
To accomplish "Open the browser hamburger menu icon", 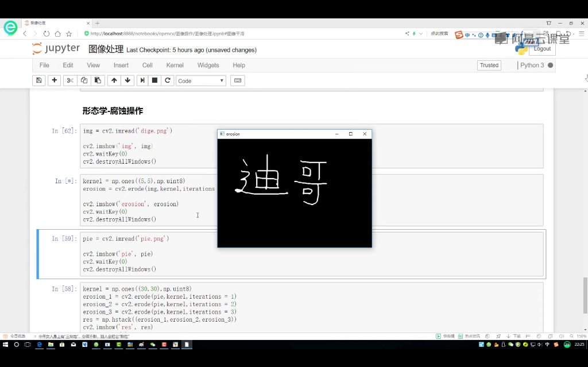I will [582, 33].
